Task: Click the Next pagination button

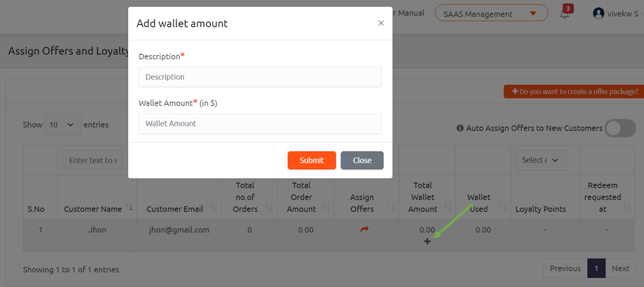Action: tap(620, 268)
